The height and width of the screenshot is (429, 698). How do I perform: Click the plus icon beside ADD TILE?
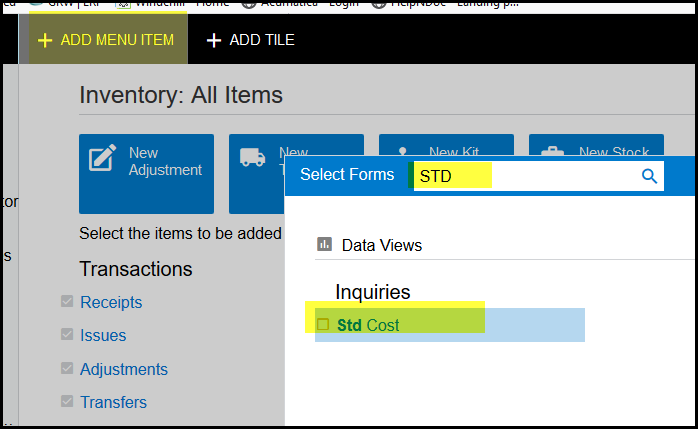[x=213, y=40]
